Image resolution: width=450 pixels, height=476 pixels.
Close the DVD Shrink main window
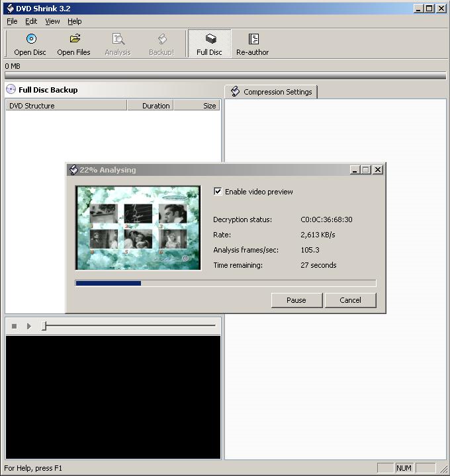441,9
